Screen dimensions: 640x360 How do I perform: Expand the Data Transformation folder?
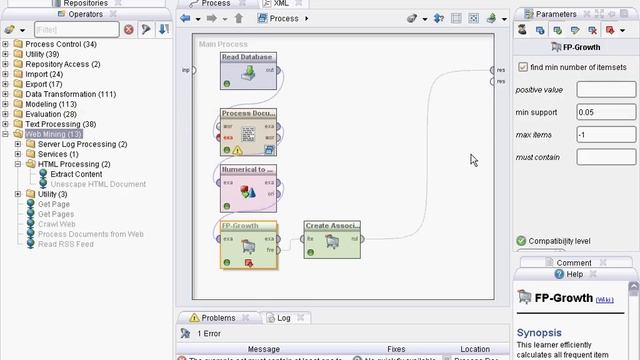coord(5,94)
